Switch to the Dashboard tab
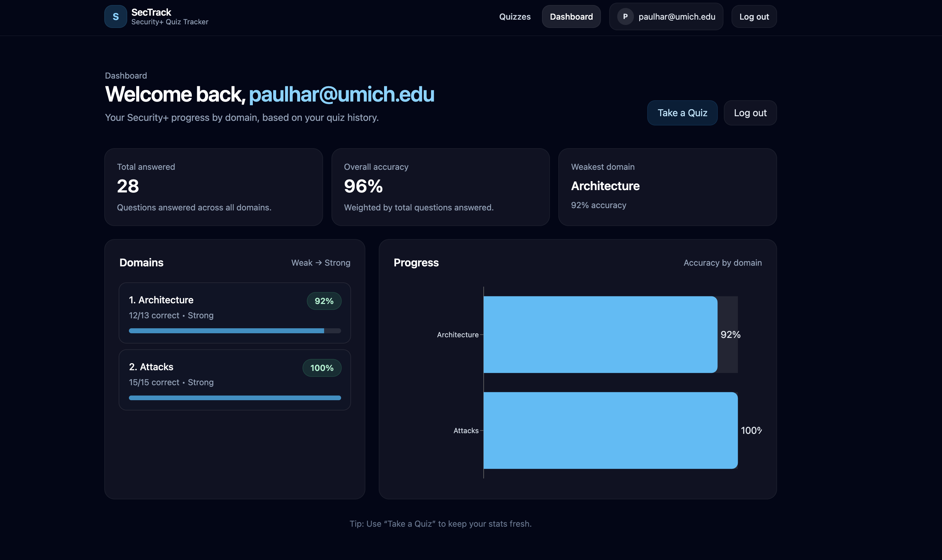Screen dimensions: 942x560 [x=571, y=17]
